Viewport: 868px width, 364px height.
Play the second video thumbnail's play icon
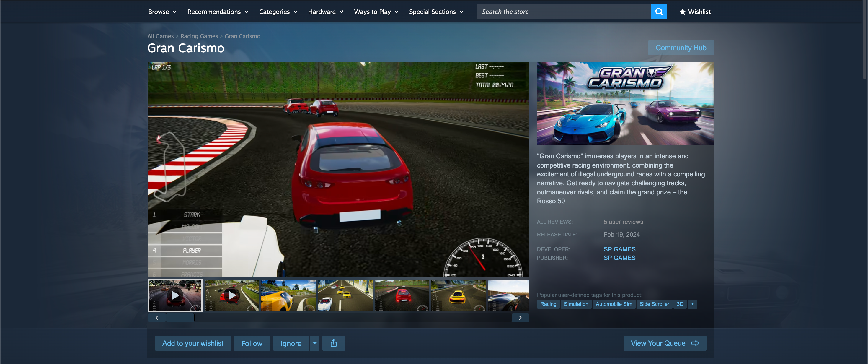231,295
